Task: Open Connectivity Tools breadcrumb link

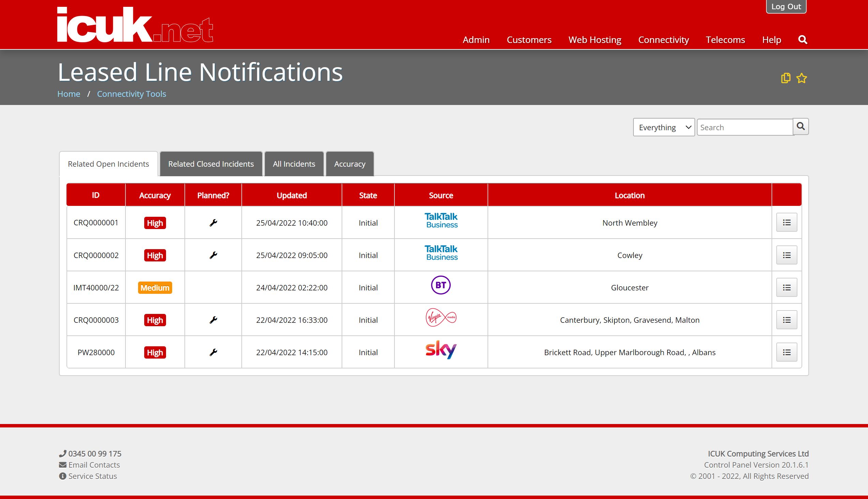Action: (x=131, y=94)
